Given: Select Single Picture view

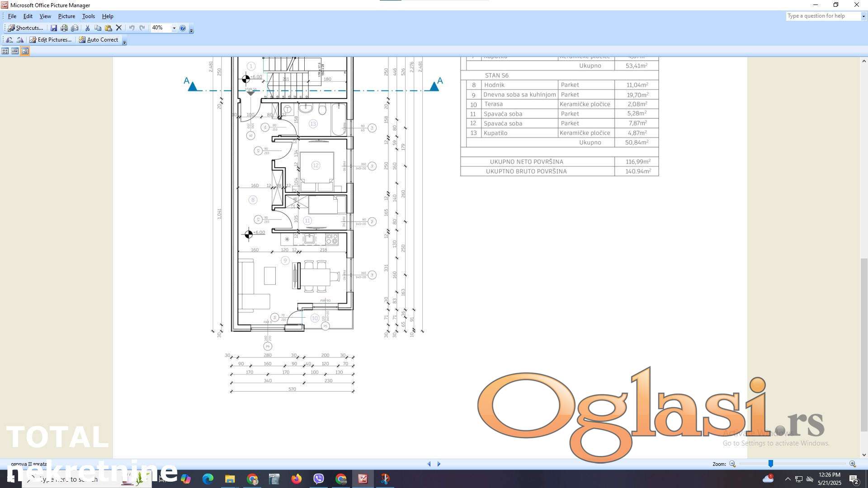Looking at the screenshot, I should tap(25, 51).
